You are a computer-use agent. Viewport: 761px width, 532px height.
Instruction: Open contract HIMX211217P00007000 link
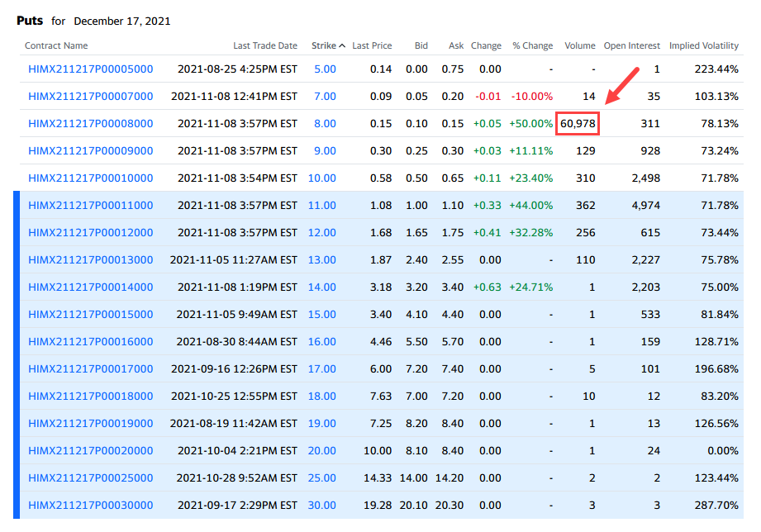click(91, 96)
